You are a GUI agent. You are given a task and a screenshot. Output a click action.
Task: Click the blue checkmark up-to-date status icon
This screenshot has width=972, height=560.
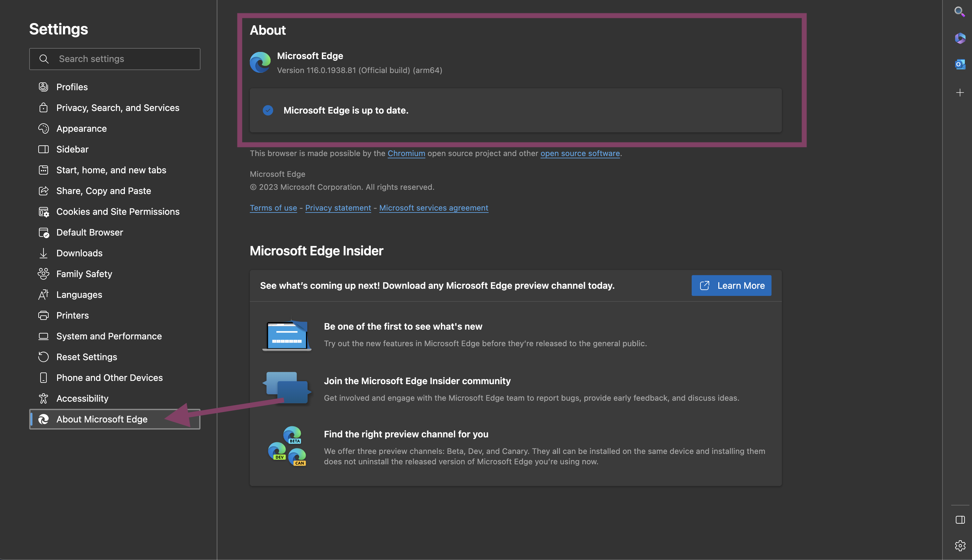(x=268, y=110)
